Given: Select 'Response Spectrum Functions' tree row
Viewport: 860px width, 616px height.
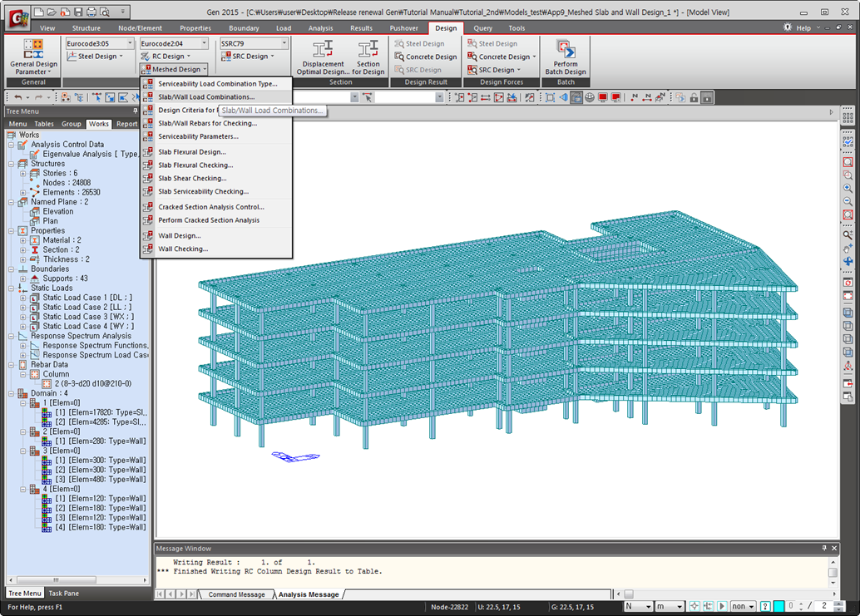Looking at the screenshot, I should coord(95,346).
